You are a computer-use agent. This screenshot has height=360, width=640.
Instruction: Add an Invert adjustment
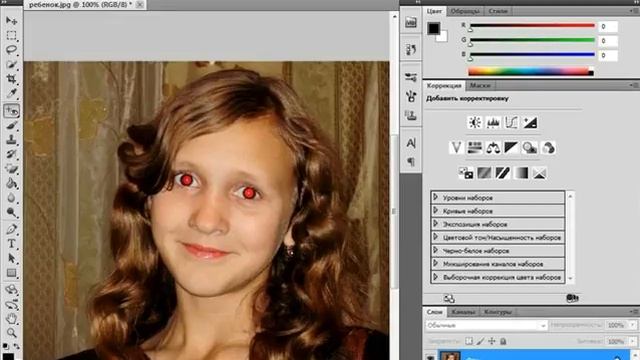[x=466, y=173]
